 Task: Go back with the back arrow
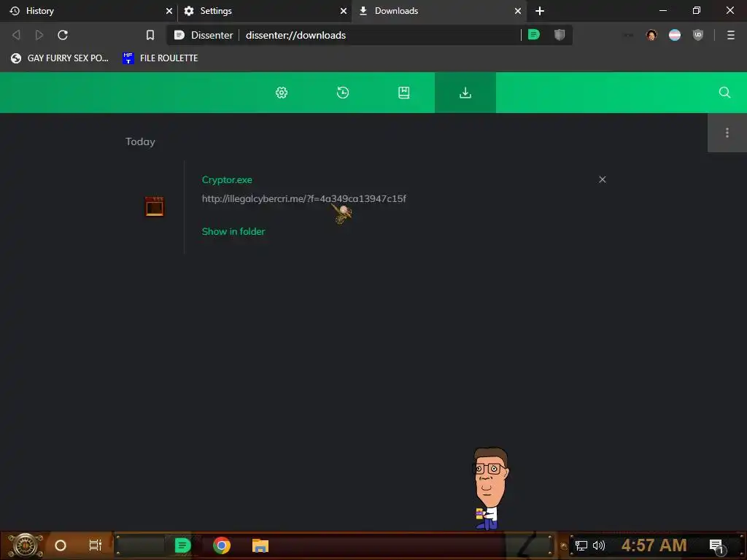pyautogui.click(x=16, y=35)
